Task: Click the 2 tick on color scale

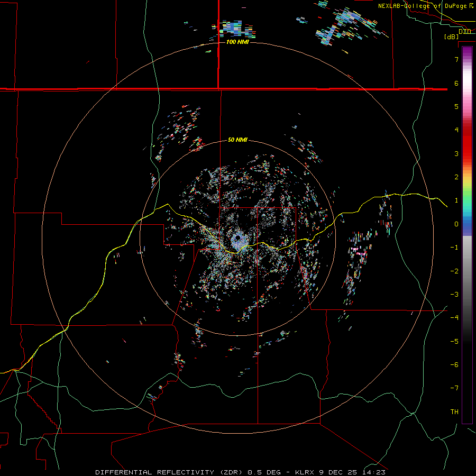Action: click(x=456, y=177)
